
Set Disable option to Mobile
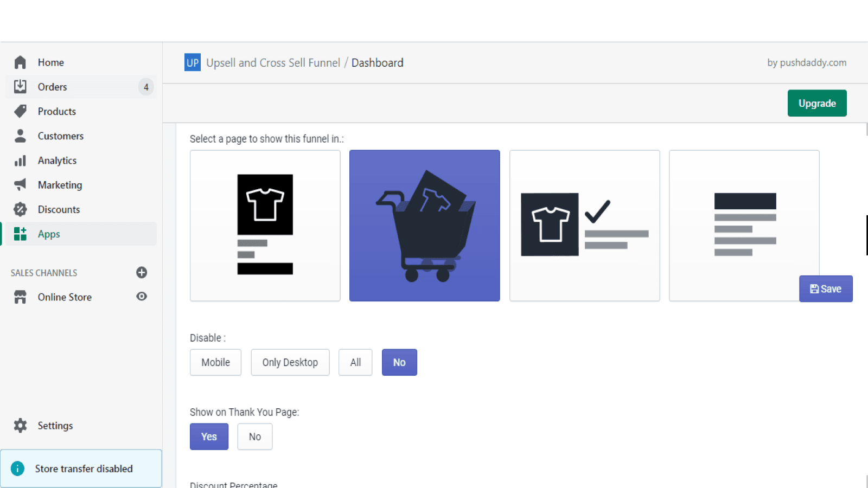(215, 362)
